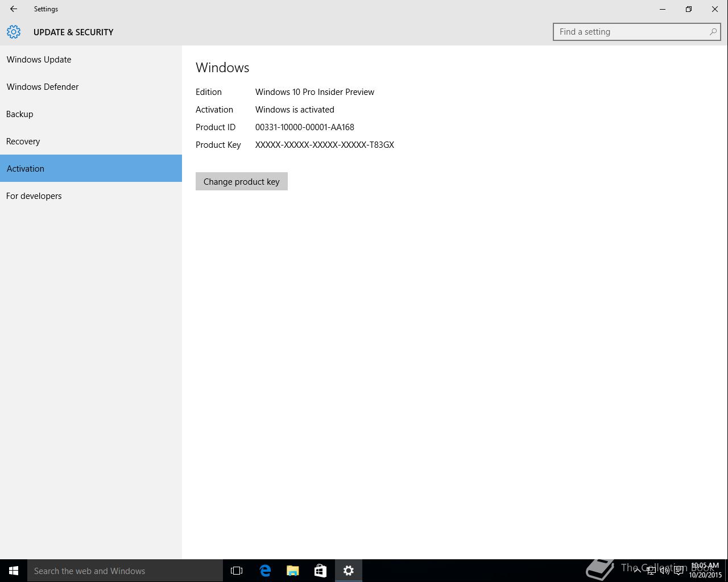The width and height of the screenshot is (728, 582).
Task: Open the network tray icon
Action: tap(651, 571)
